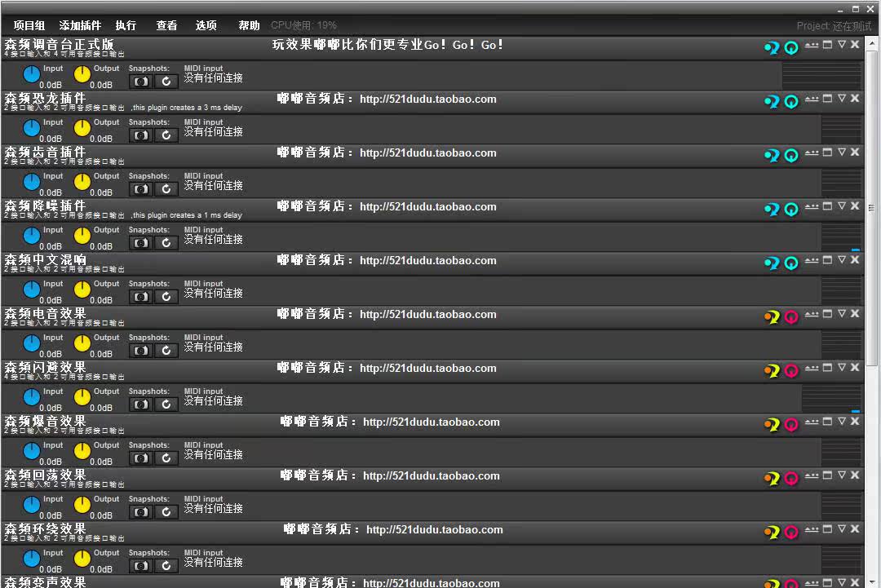The image size is (881, 588).
Task: Enable bypass icon on 森频爆音效果 strip
Action: pyautogui.click(x=772, y=424)
